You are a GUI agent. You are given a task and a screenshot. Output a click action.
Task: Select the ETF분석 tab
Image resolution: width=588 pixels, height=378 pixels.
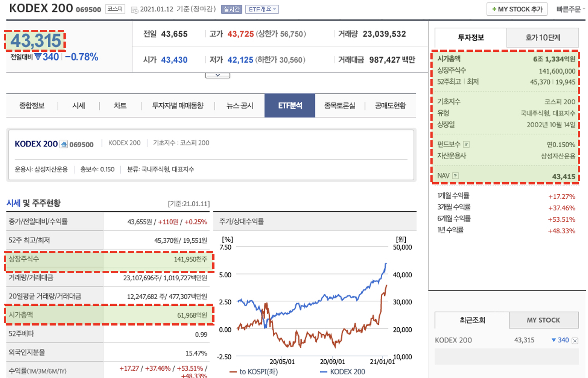(290, 106)
